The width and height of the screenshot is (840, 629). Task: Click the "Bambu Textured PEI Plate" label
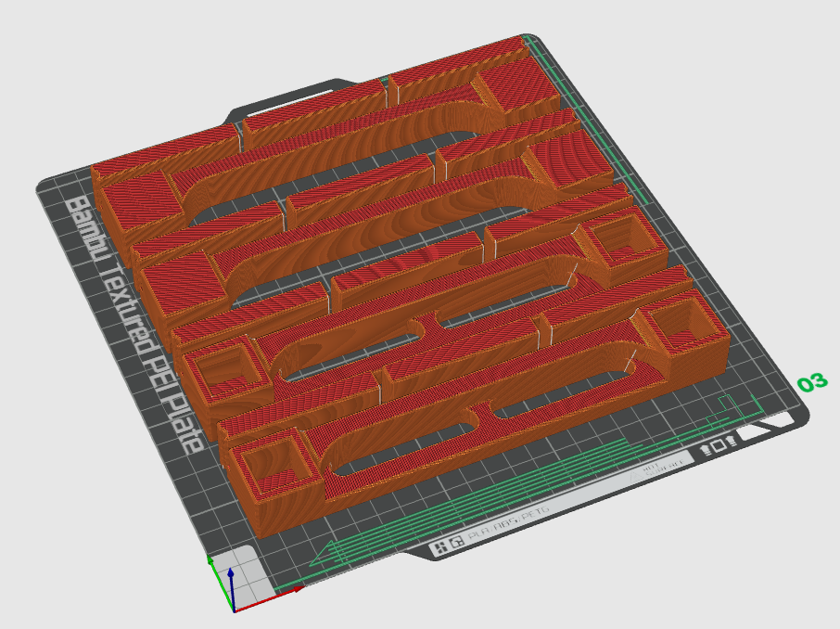(x=134, y=326)
